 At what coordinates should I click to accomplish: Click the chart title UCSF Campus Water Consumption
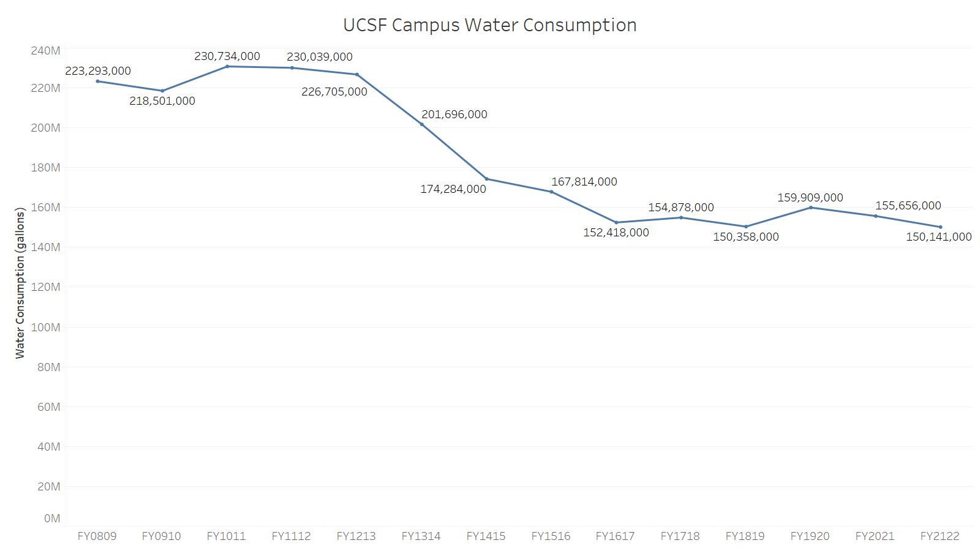click(489, 25)
